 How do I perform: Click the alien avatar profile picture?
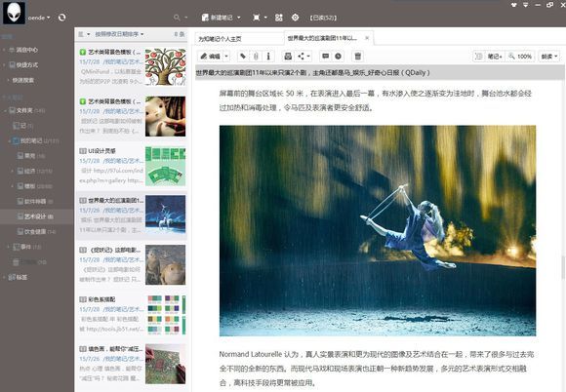(x=14, y=13)
